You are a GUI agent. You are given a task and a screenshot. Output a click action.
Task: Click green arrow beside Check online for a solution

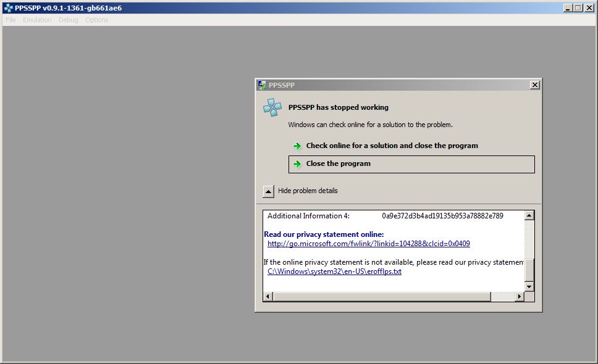point(297,146)
